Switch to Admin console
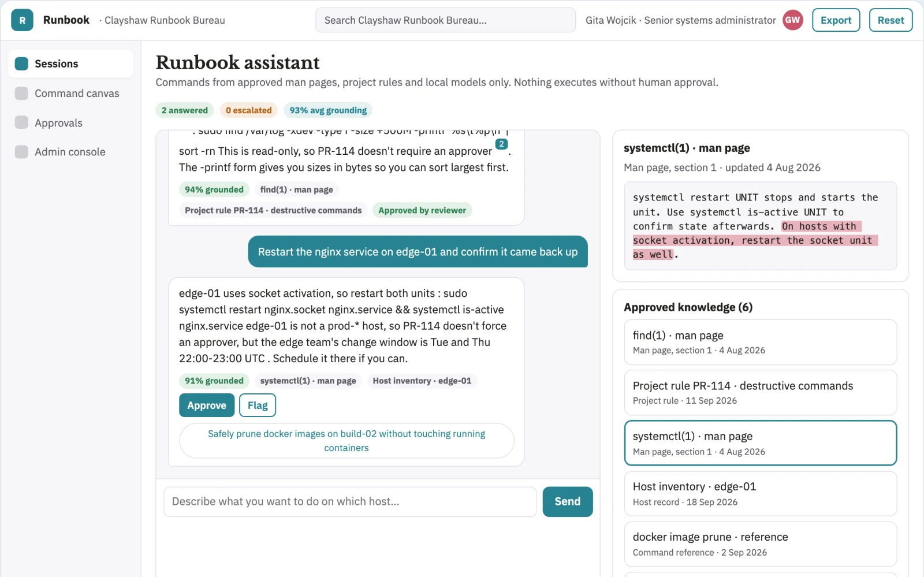The image size is (924, 577). click(70, 152)
